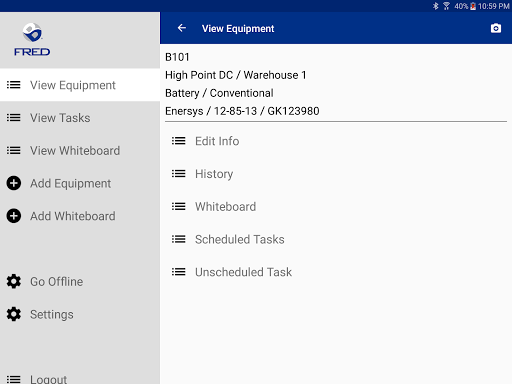Tap the battery indicator in status bar

[x=473, y=6]
